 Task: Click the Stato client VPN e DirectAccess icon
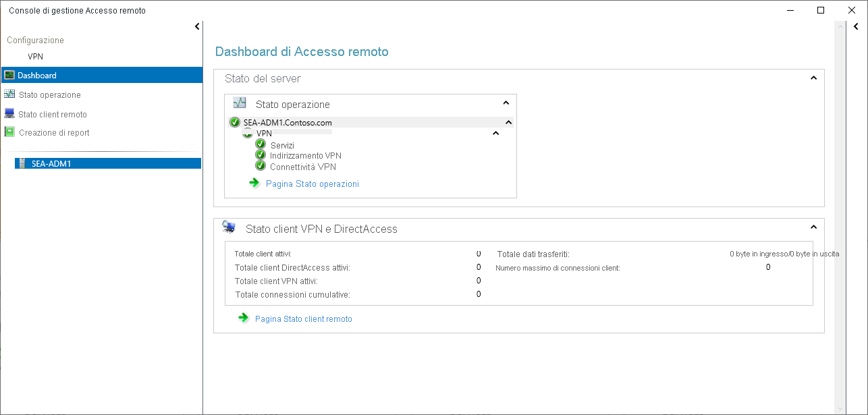click(229, 227)
